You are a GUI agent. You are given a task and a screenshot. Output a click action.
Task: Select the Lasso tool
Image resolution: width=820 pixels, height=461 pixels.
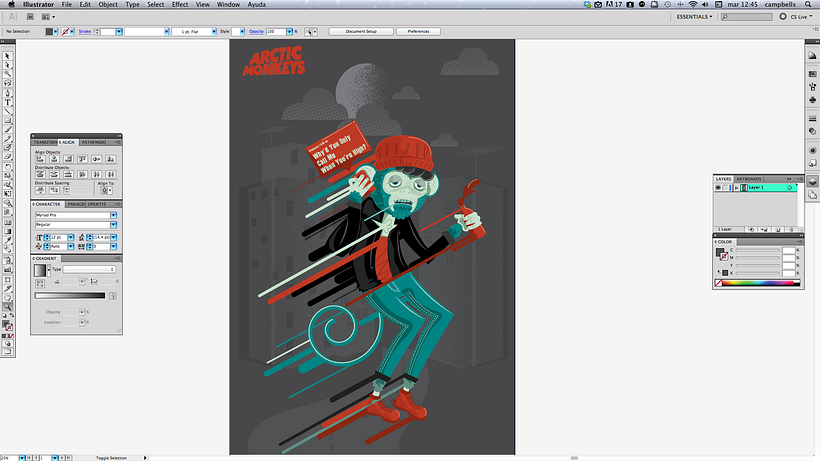[7, 83]
